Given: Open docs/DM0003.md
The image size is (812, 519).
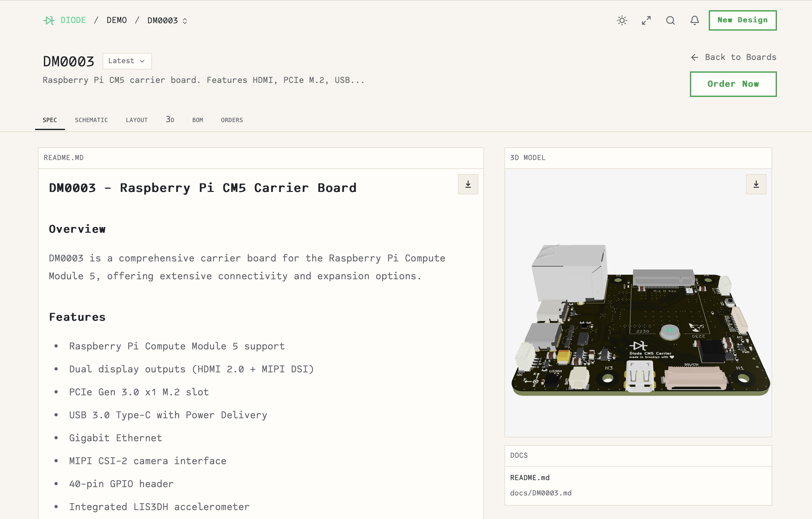Looking at the screenshot, I should point(540,493).
